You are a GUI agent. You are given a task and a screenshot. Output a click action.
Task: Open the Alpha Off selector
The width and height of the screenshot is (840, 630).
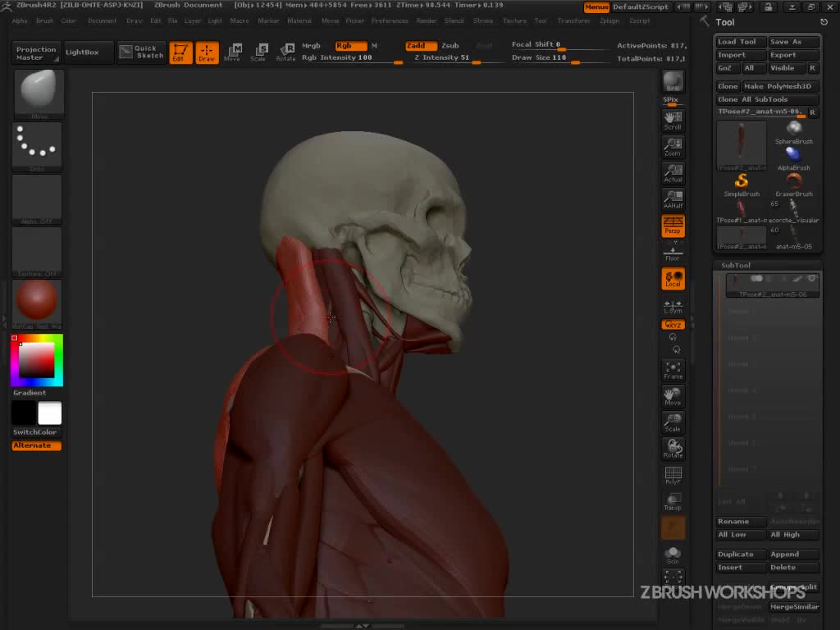(38, 199)
